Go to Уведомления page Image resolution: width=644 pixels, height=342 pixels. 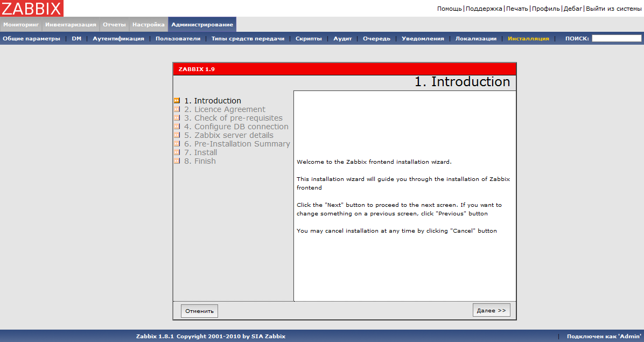point(423,39)
